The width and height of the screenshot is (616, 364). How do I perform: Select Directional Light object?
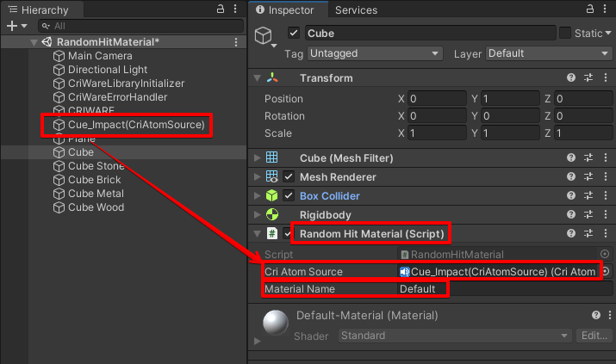pos(108,70)
